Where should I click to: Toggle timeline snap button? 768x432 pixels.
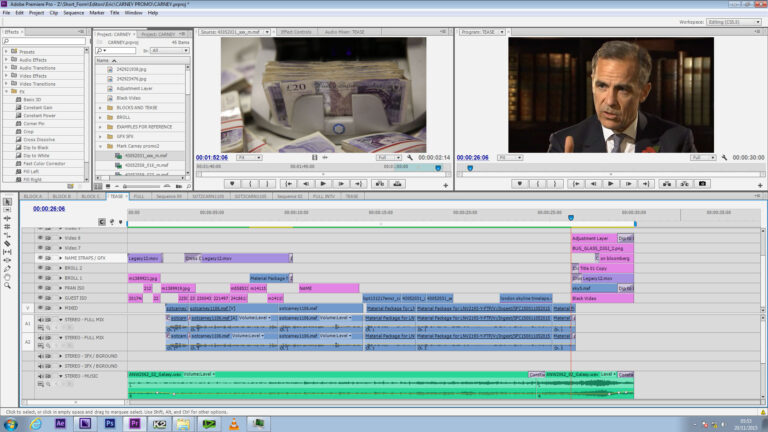[x=101, y=222]
